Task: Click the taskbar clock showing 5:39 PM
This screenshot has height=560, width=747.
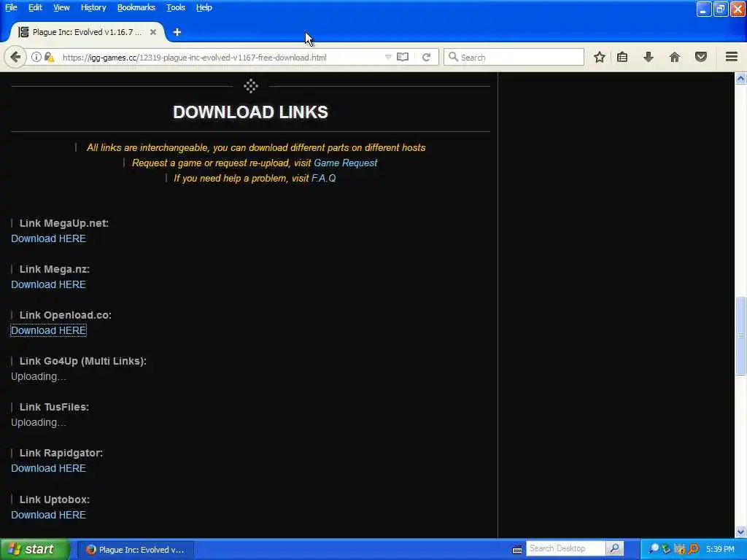Action: point(720,549)
